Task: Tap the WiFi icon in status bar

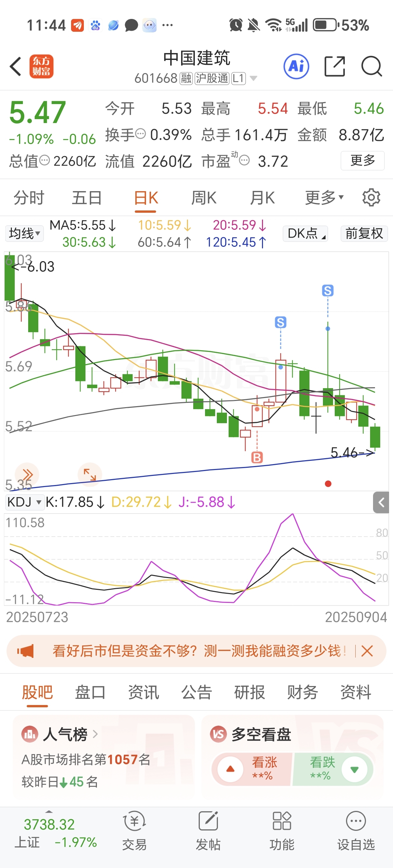Action: click(273, 25)
